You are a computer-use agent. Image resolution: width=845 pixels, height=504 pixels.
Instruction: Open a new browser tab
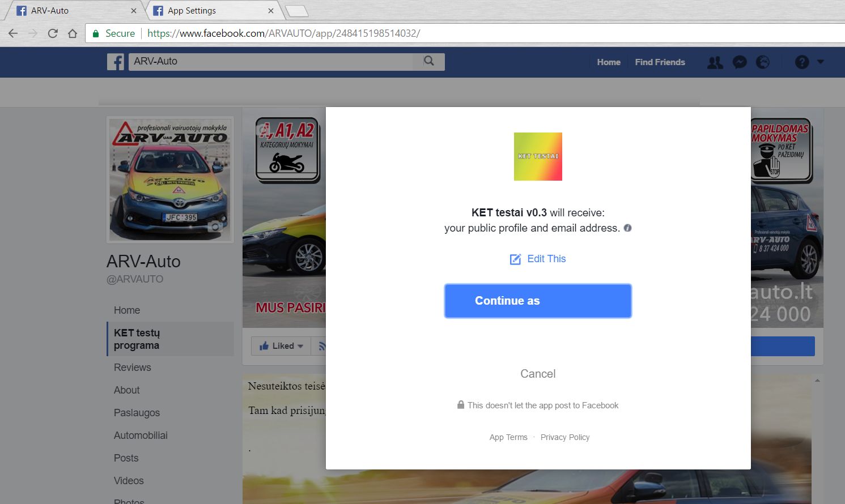click(296, 11)
